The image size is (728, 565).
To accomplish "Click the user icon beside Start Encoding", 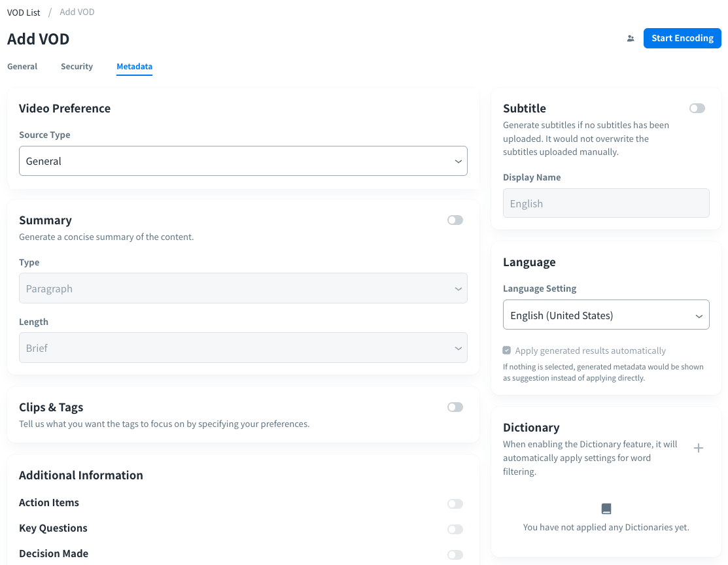I will (x=631, y=39).
